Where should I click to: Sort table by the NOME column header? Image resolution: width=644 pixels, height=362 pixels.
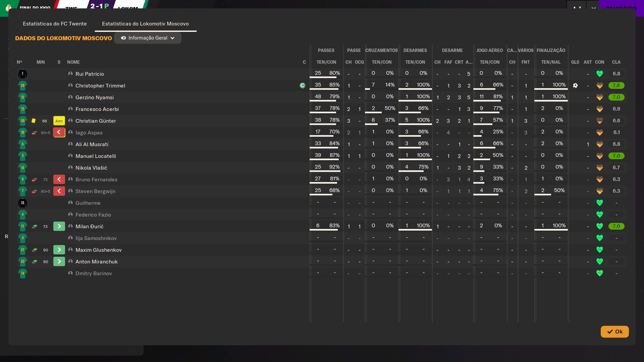(x=73, y=62)
